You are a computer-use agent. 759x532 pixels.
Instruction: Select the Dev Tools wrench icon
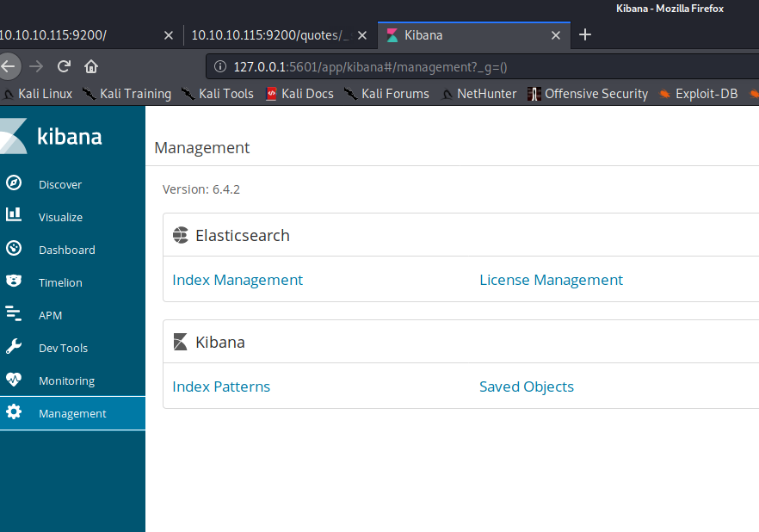[14, 347]
